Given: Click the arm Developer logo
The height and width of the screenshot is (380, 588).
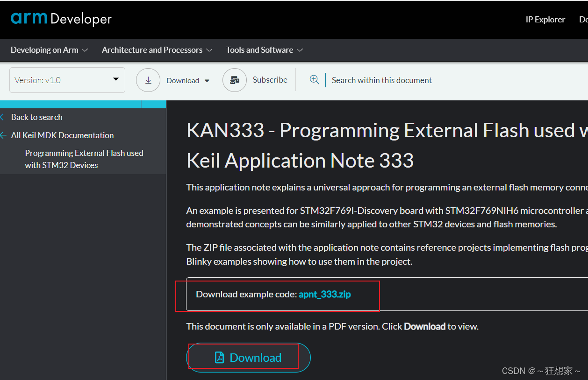Looking at the screenshot, I should point(61,19).
